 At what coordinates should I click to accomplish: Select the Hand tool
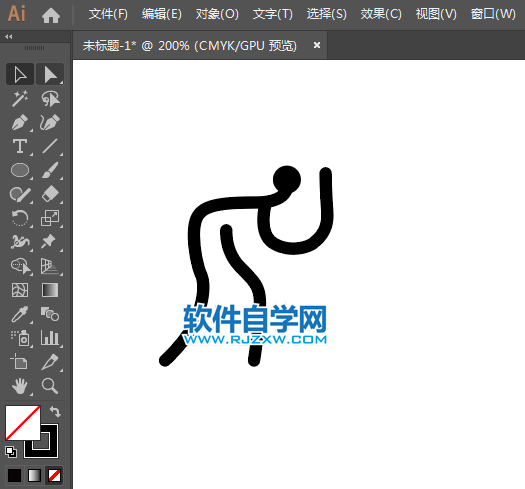point(20,386)
